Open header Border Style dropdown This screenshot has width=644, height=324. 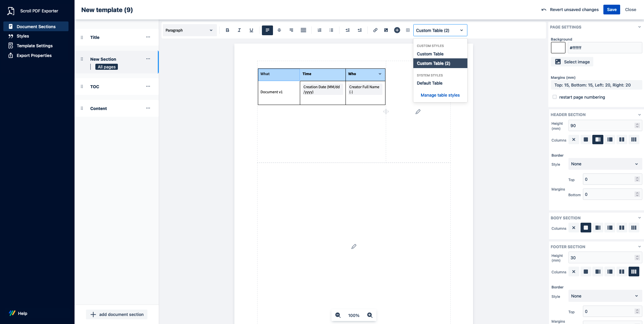point(604,164)
